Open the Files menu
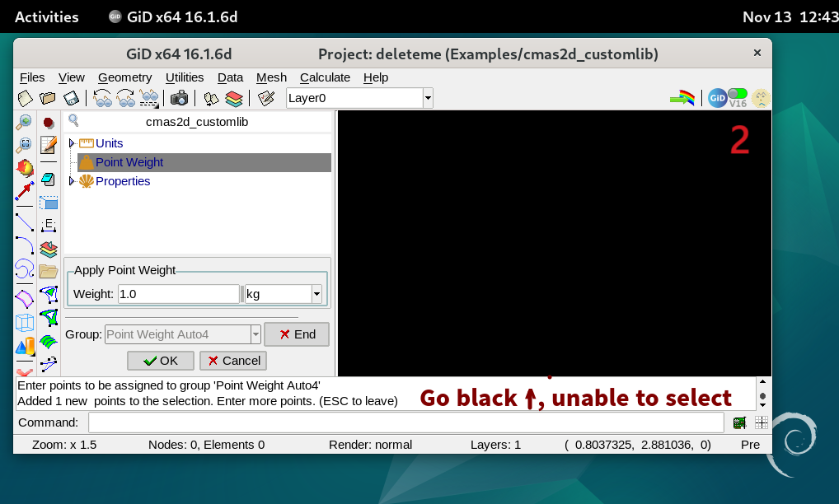 [x=32, y=77]
